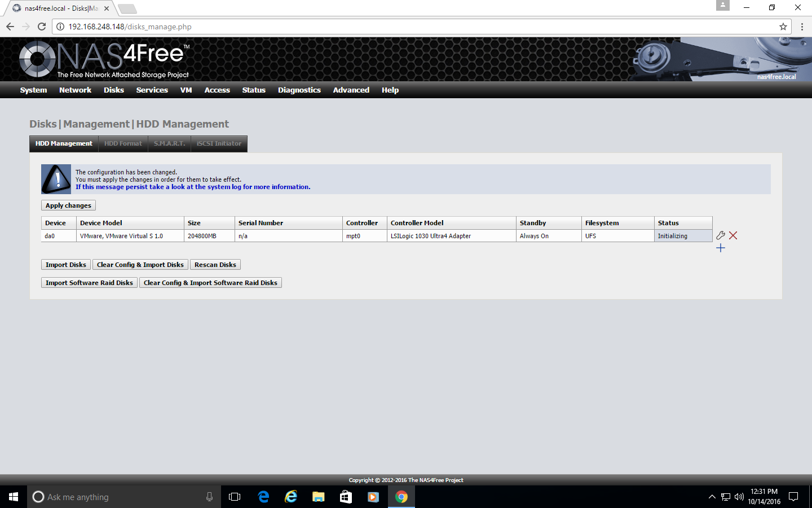Bookmark this page with star icon
This screenshot has width=812, height=508.
pos(783,27)
